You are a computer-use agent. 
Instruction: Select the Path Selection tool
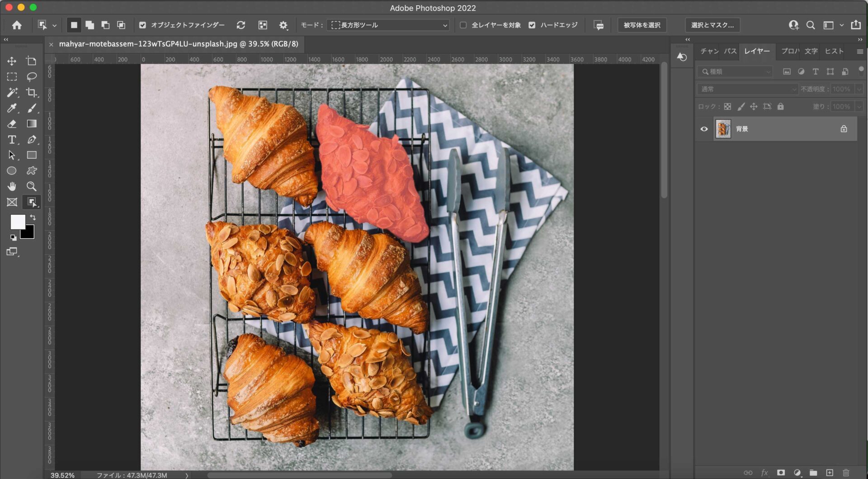point(12,155)
